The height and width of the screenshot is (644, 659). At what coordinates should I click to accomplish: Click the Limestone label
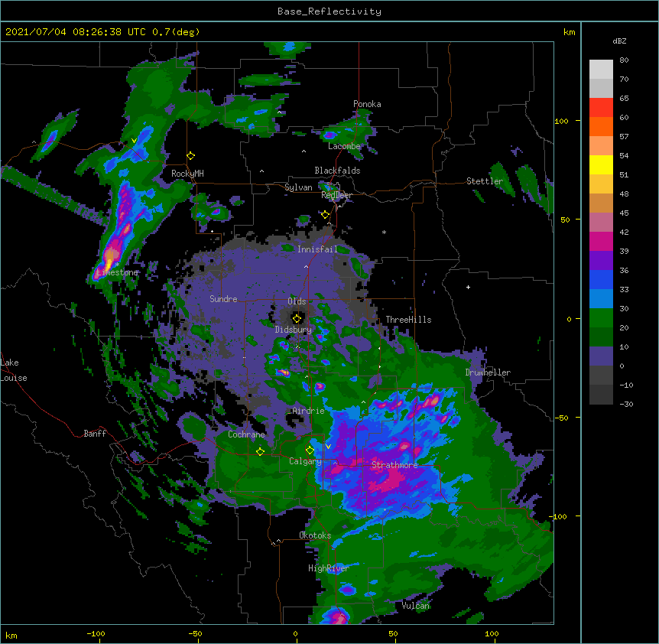click(x=117, y=272)
